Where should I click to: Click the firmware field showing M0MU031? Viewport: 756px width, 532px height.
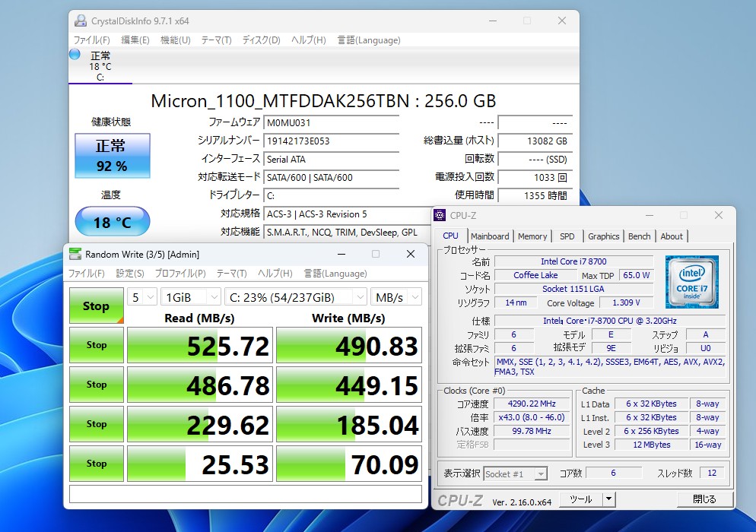pos(331,122)
